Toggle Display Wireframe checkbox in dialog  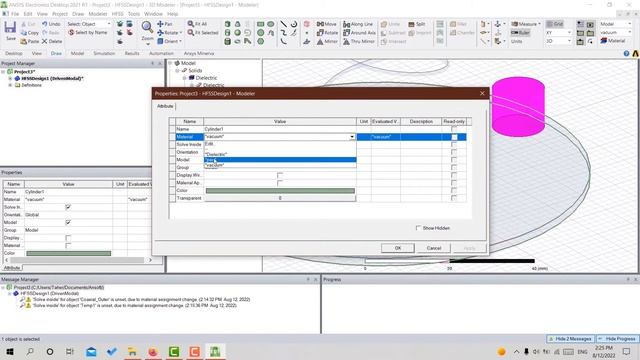(x=280, y=175)
